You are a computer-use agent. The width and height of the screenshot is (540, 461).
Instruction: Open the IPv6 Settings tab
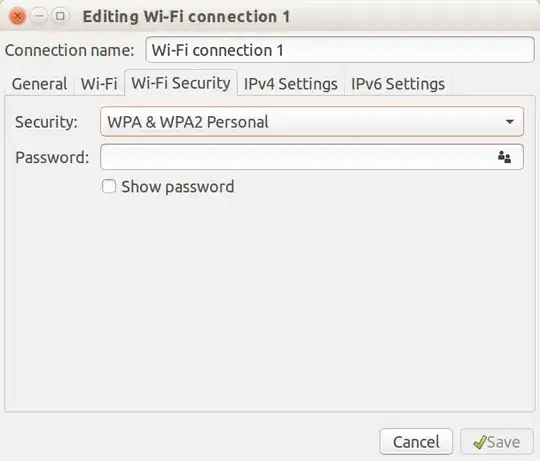[398, 84]
